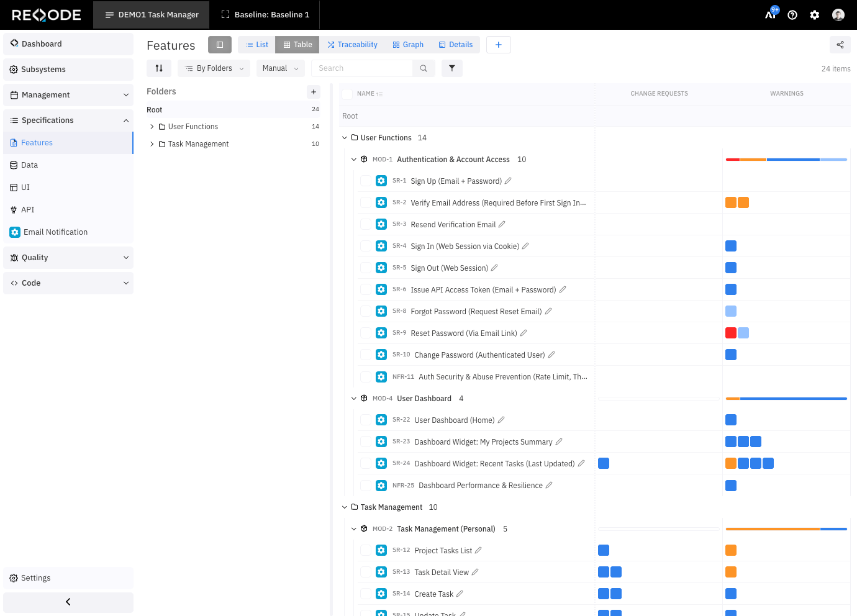
Task: Add a new folder with plus icon
Action: coord(314,92)
